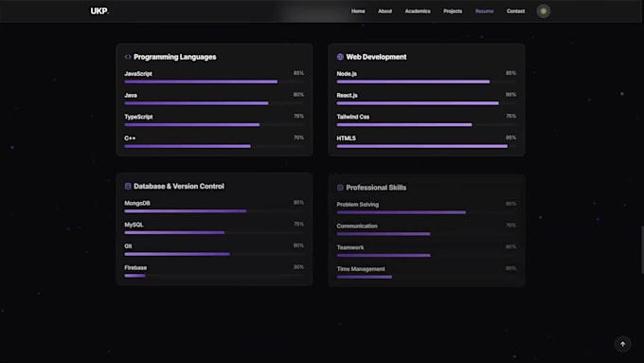Click the icon beside Professional Skills
Screen dimensions: 644x363
pos(340,188)
